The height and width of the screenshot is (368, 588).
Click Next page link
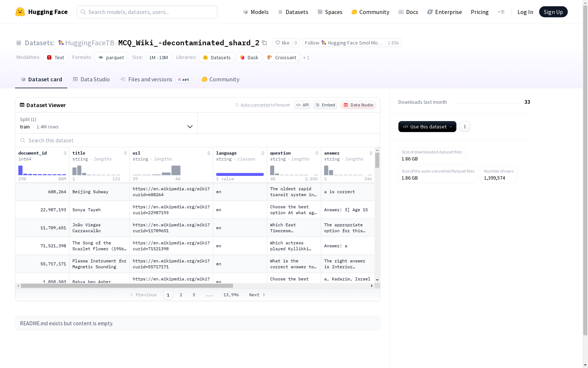[257, 295]
